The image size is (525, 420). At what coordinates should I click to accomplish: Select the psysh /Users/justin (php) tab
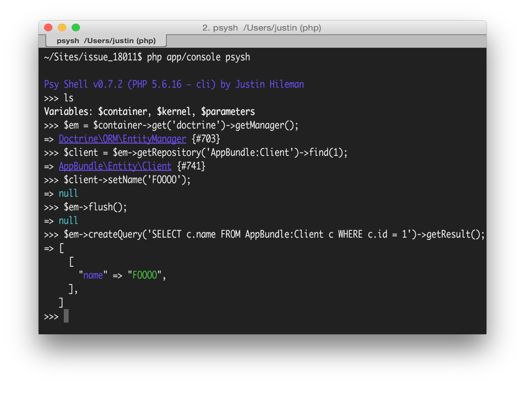point(106,41)
